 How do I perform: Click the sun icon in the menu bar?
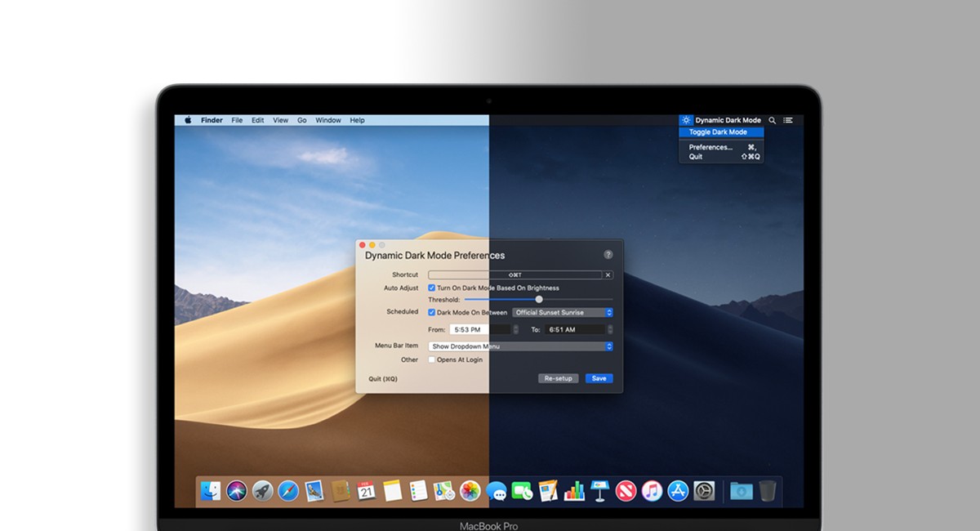(686, 120)
